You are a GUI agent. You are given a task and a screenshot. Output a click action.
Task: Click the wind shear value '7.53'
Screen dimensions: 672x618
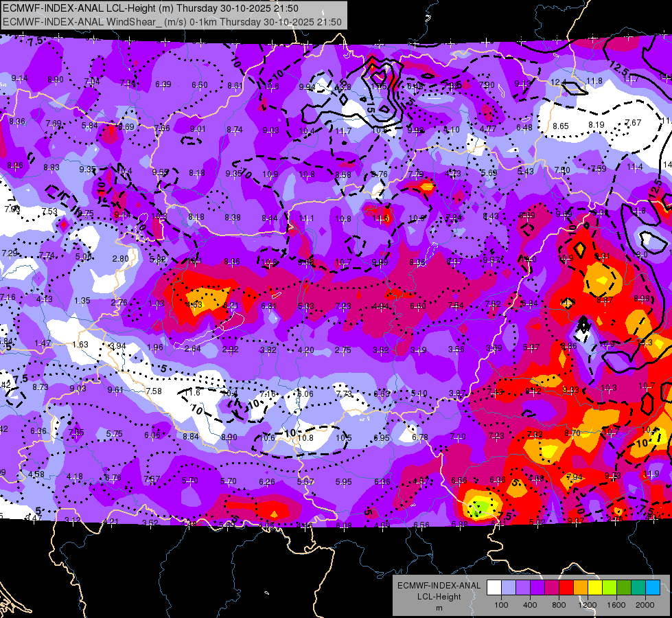click(x=49, y=211)
